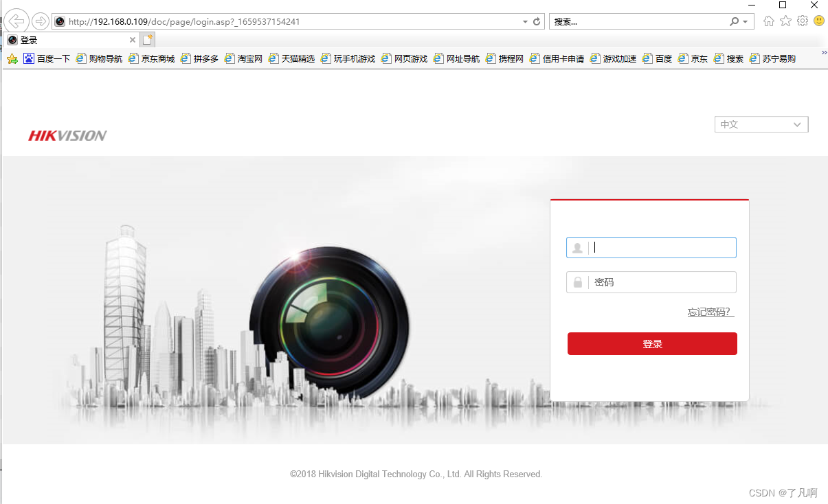Screen dimensions: 828x504
Task: Close the 登录 tab
Action: click(x=133, y=41)
